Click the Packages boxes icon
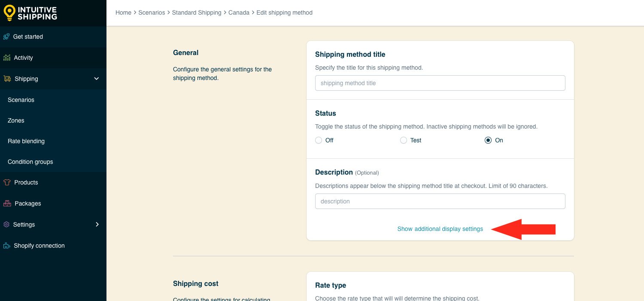644x301 pixels. click(x=6, y=203)
